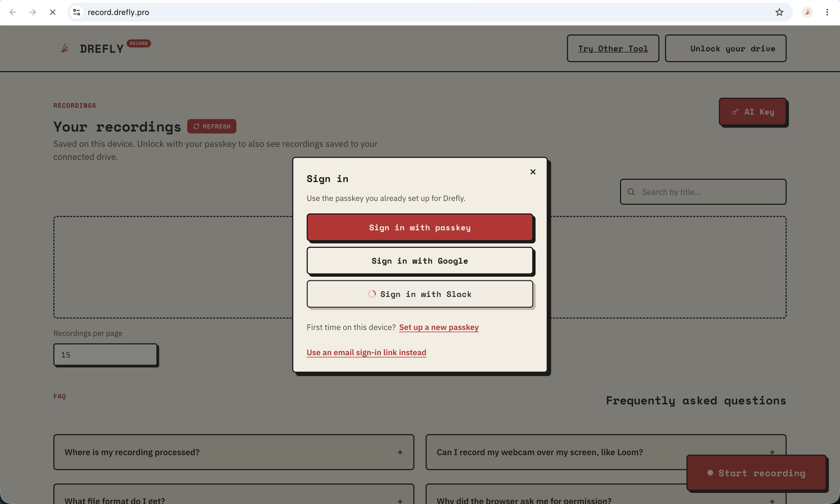Expand Where is my recording processed?
This screenshot has width=840, height=504.
click(234, 452)
